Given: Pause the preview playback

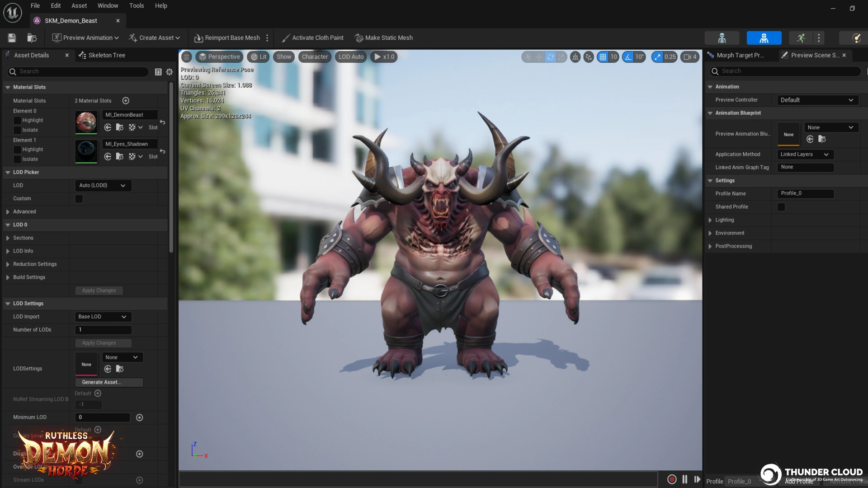Looking at the screenshot, I should [685, 479].
